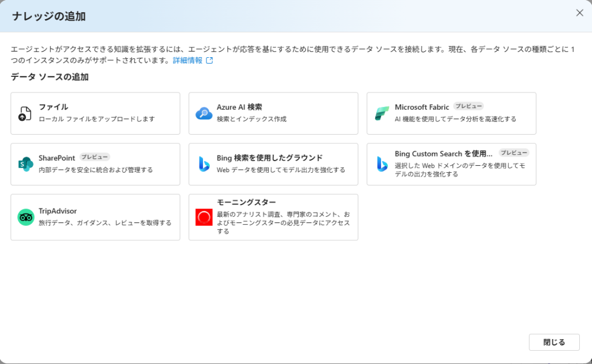The height and width of the screenshot is (364, 592).
Task: Click the SharePoint logo icon
Action: click(x=25, y=164)
